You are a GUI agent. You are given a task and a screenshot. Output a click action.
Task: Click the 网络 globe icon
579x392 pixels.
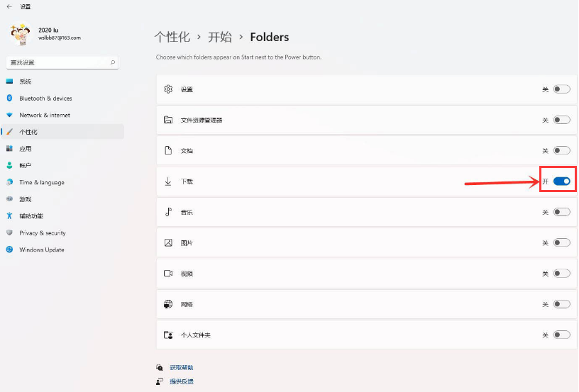[x=168, y=304]
